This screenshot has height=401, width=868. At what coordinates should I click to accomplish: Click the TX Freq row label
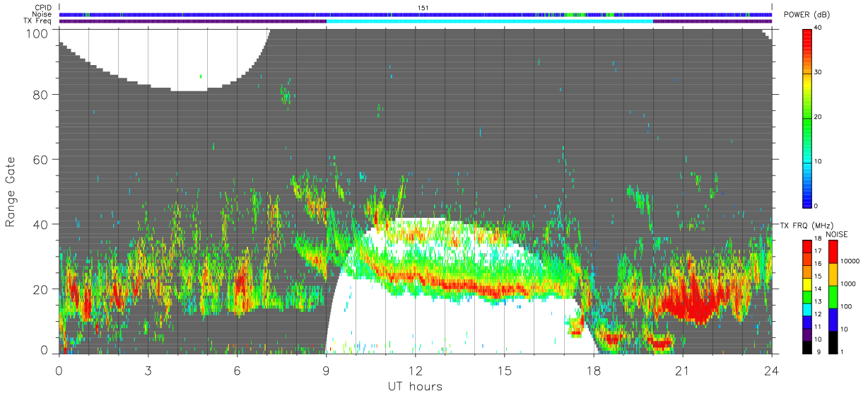(38, 21)
